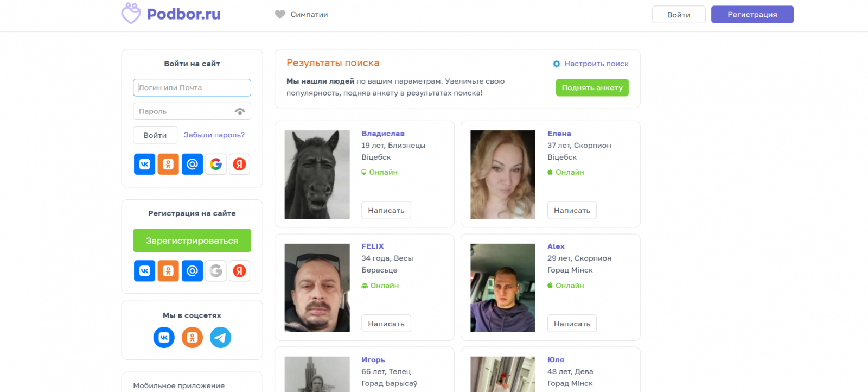The width and height of the screenshot is (868, 392).
Task: Submit login with sidebar Войти button
Action: click(x=155, y=135)
